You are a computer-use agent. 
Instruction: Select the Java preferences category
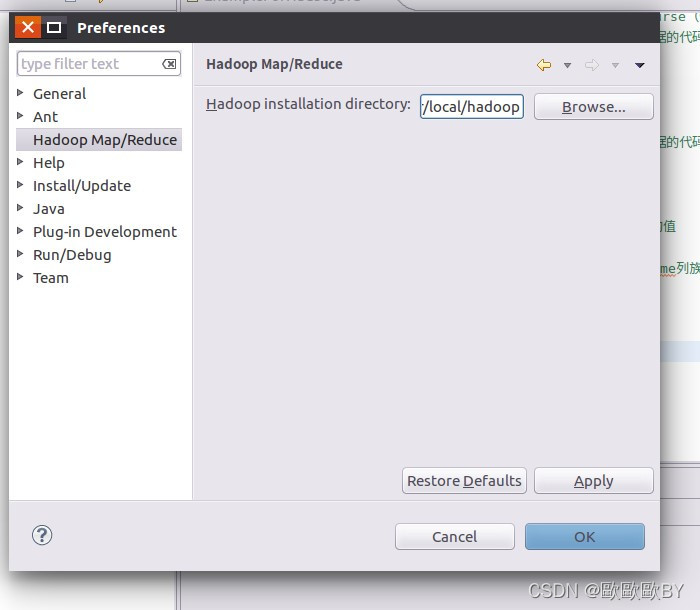(x=49, y=209)
